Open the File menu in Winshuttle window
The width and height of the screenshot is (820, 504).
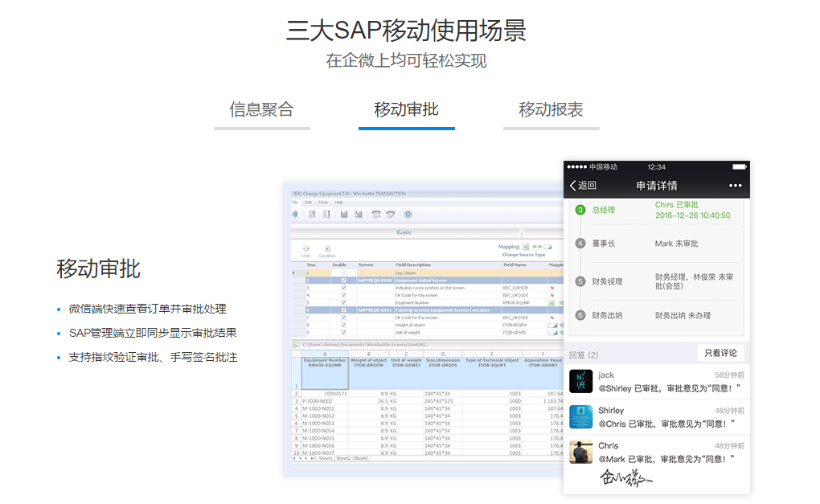point(294,203)
